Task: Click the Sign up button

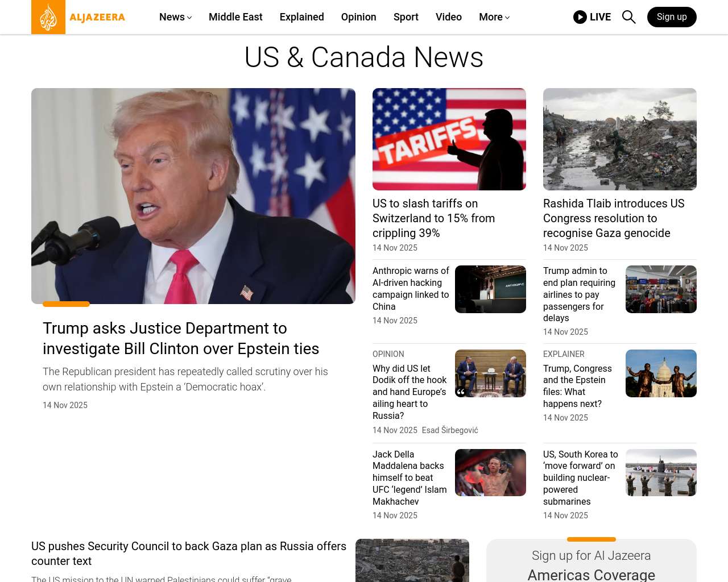Action: click(x=672, y=17)
